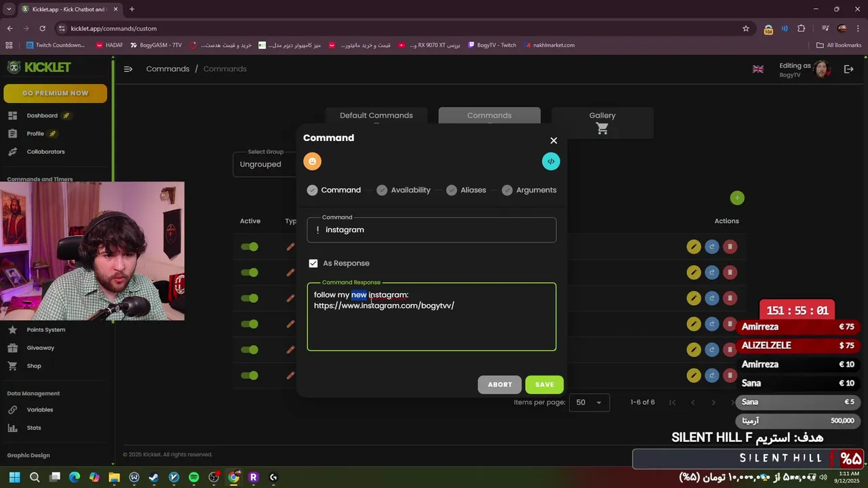Toggle Active switch on third command row

250,298
